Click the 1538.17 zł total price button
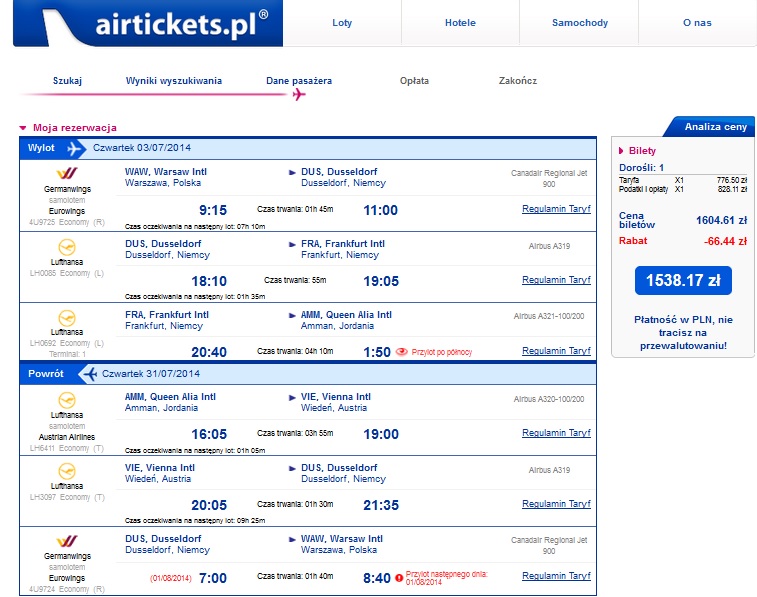Viewport: 757px width, 597px height. click(683, 280)
